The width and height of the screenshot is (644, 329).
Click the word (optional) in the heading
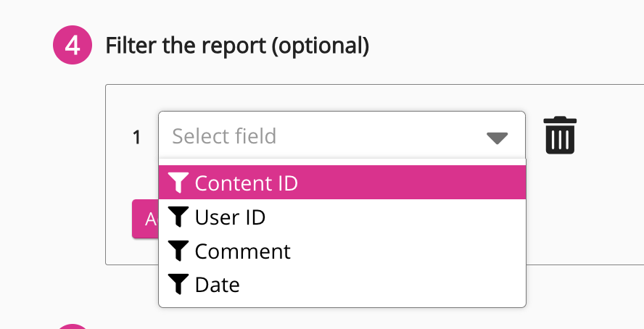point(320,46)
